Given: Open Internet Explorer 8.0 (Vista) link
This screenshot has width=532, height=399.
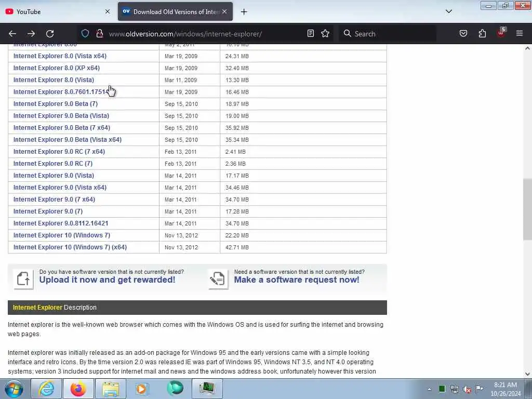Looking at the screenshot, I should pyautogui.click(x=54, y=79).
